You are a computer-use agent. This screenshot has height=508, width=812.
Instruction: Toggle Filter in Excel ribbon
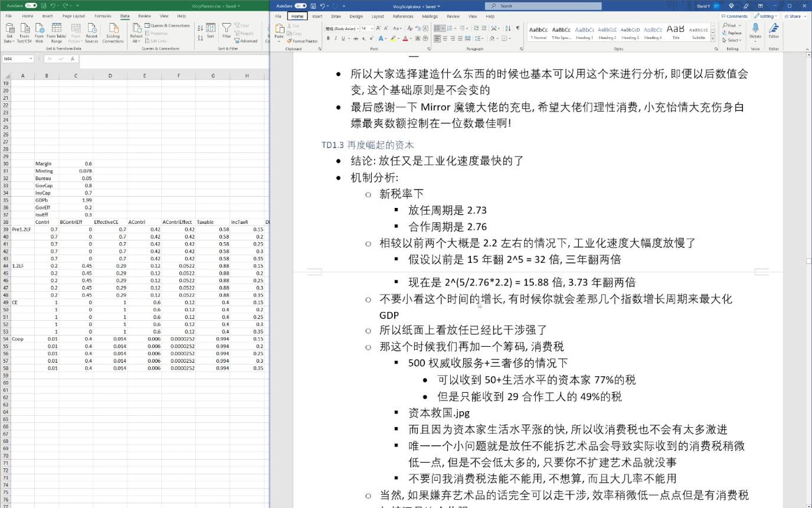tap(227, 32)
